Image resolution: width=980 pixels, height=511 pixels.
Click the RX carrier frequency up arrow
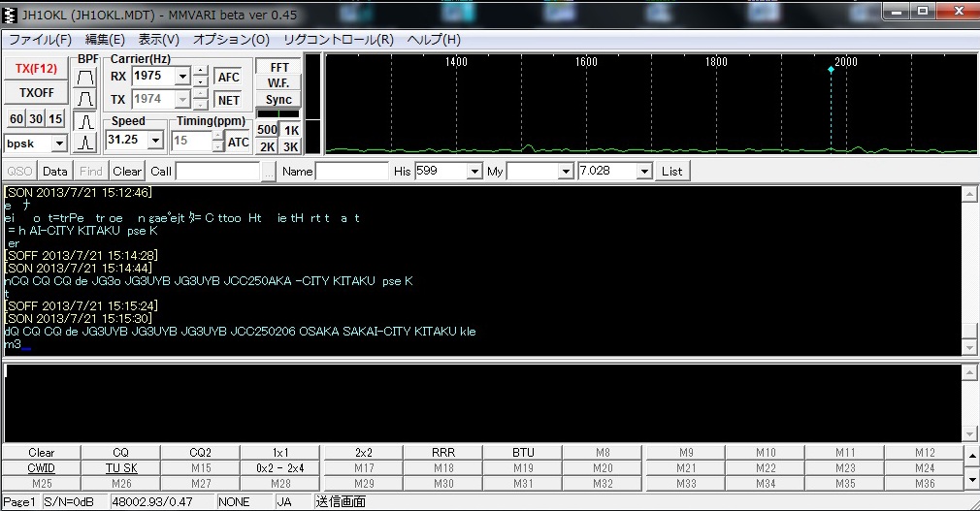click(x=200, y=70)
